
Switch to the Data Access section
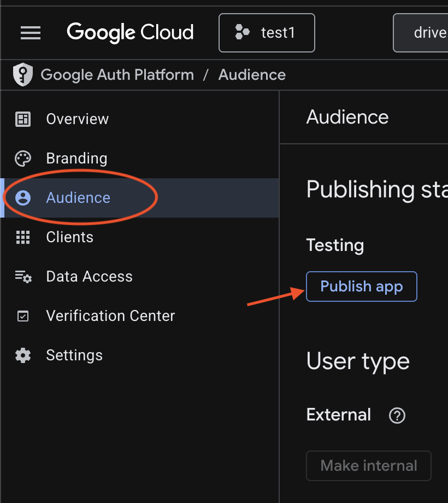click(x=89, y=276)
